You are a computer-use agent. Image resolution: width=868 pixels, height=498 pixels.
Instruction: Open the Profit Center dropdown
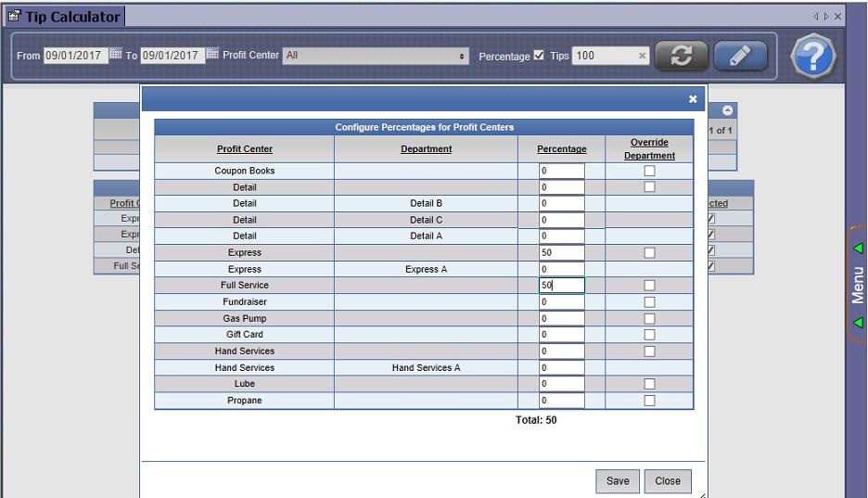pos(376,56)
